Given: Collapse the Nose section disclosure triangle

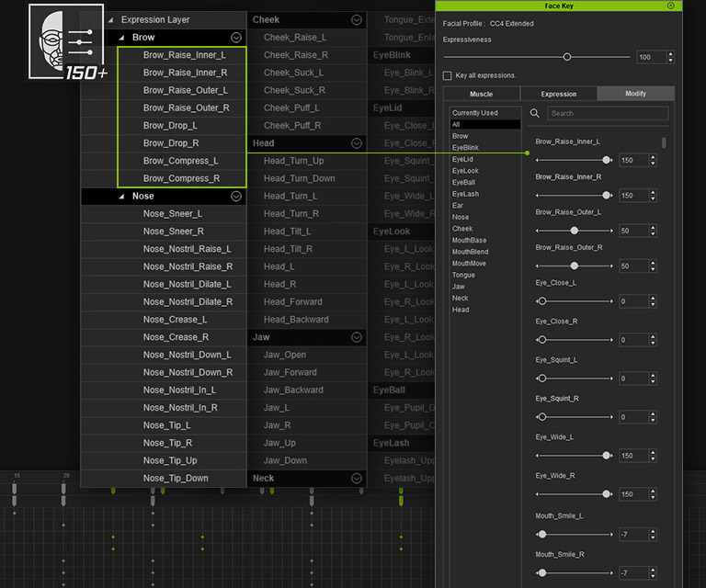Looking at the screenshot, I should point(122,197).
